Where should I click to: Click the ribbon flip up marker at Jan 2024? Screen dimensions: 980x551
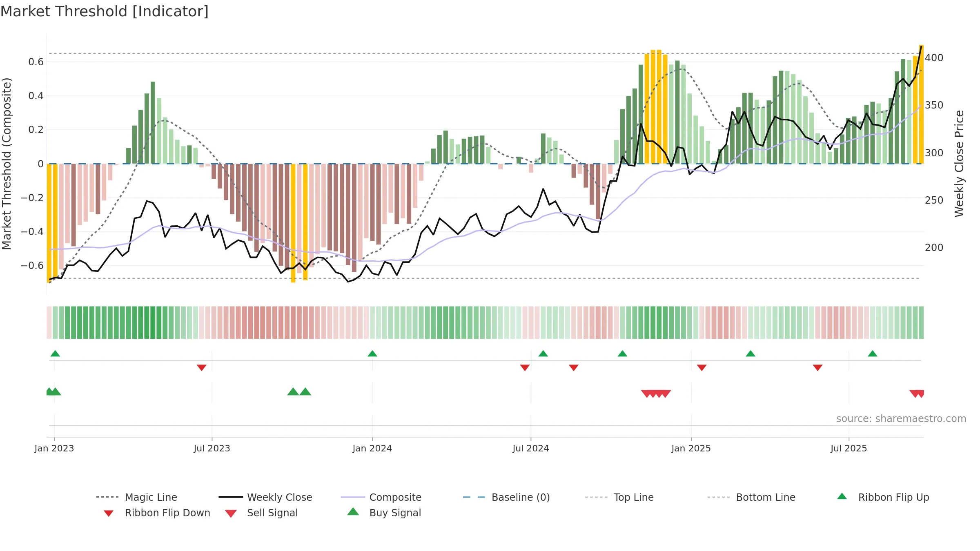(372, 353)
